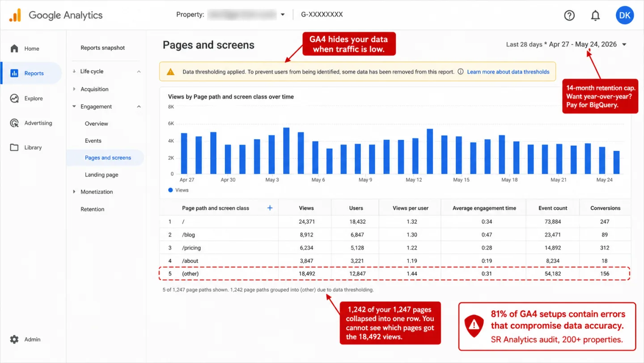Click Page path and screen class header
The image size is (644, 363).
coord(216,208)
